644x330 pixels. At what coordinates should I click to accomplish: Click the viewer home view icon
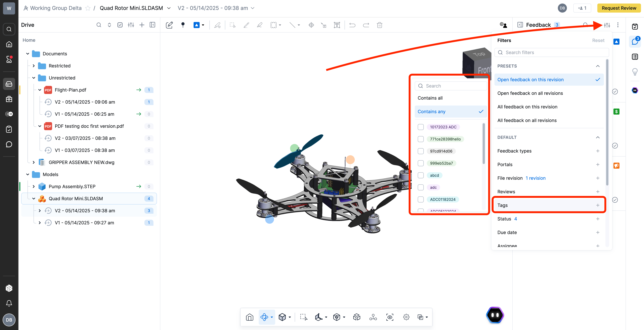[x=250, y=317]
